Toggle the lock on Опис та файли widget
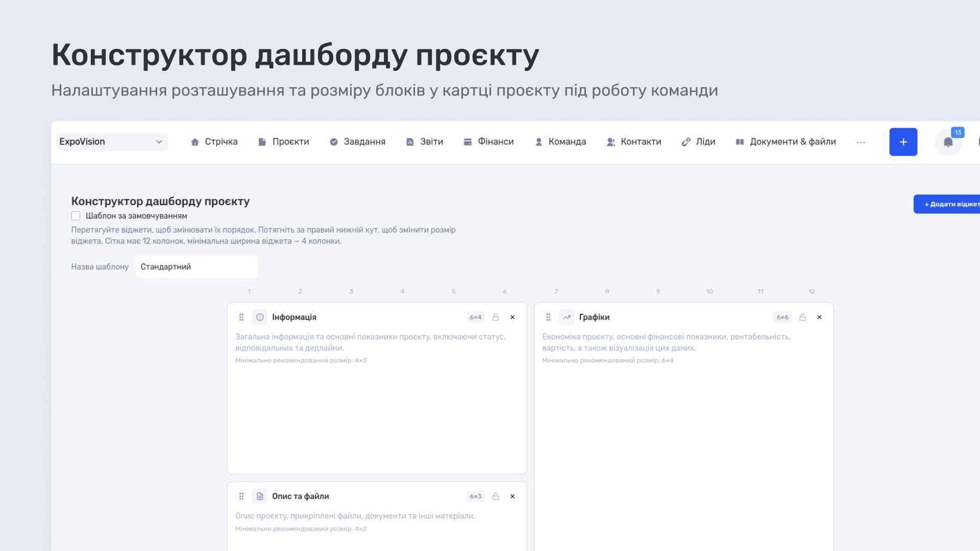980x551 pixels. click(496, 496)
